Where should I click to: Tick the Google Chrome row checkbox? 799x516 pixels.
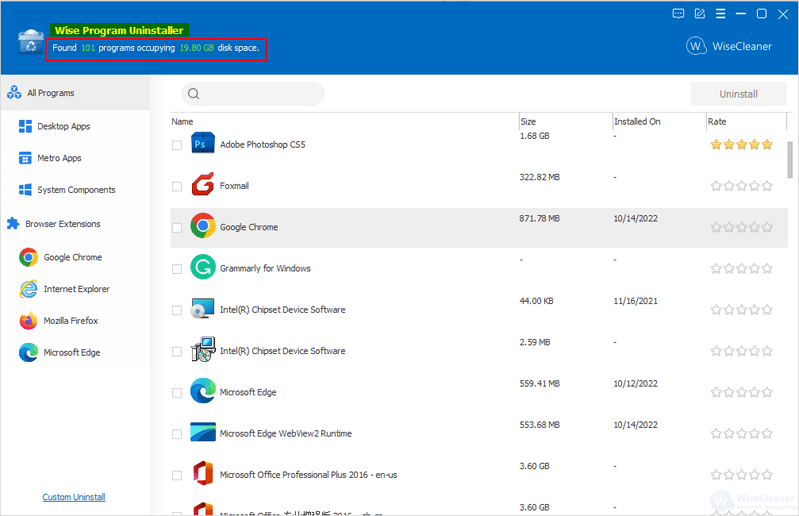point(177,228)
